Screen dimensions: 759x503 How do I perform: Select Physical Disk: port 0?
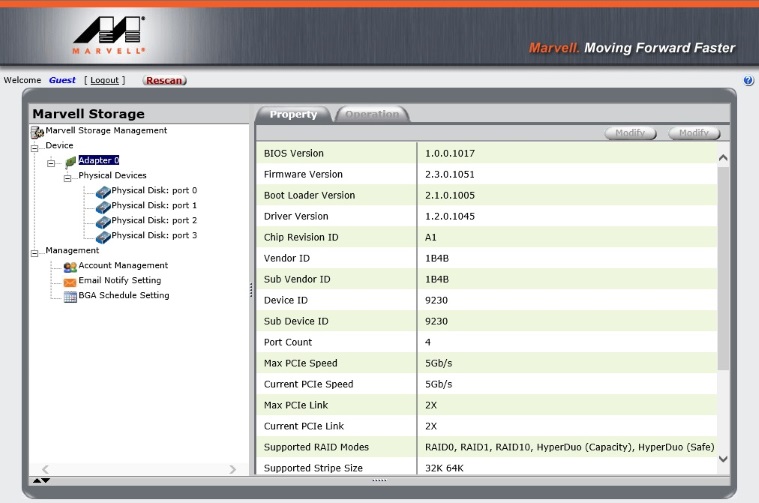coord(154,190)
